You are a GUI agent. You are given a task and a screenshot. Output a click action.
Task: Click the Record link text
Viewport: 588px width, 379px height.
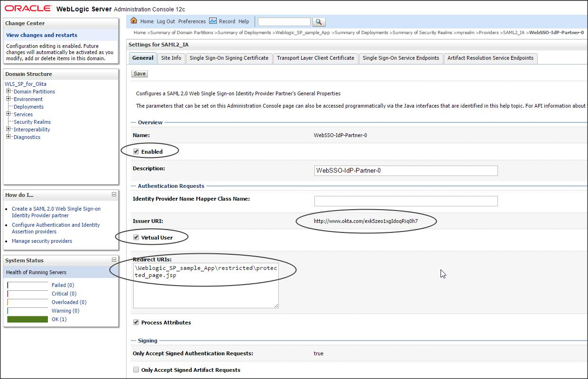coord(227,21)
